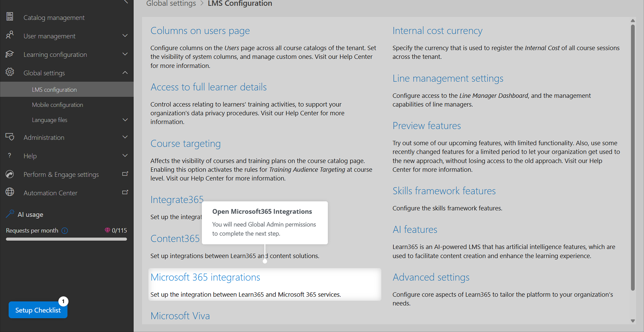Select LMS configuration menu item
The image size is (644, 332).
tap(67, 90)
